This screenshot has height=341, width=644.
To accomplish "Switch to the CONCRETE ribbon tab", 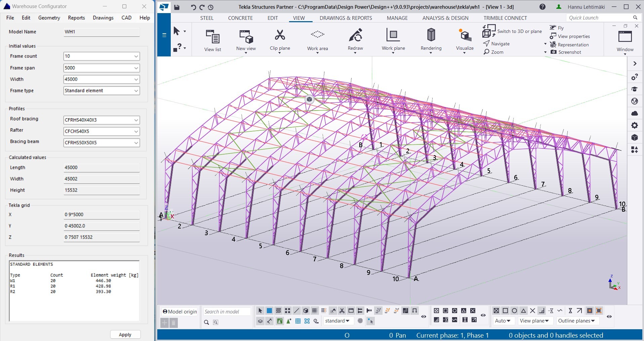I will [240, 18].
